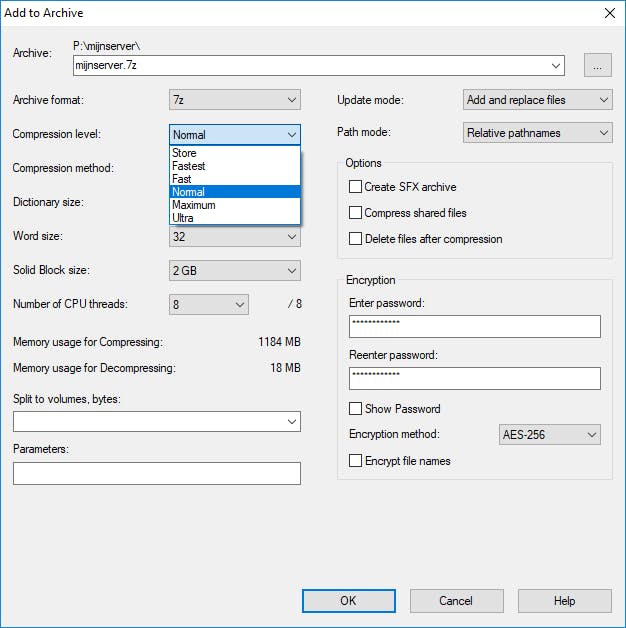The image size is (626, 628).
Task: Expand Number of CPU threads dropdown
Action: coord(209,304)
